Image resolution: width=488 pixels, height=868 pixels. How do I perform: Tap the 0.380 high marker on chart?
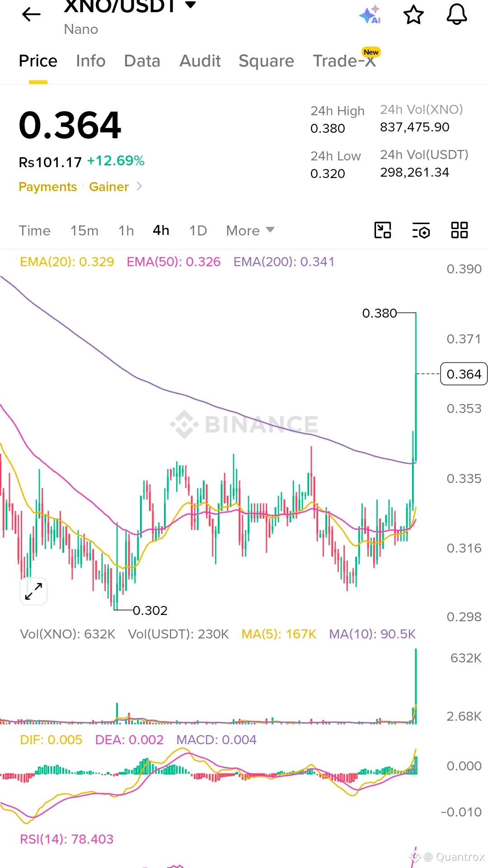pyautogui.click(x=380, y=313)
